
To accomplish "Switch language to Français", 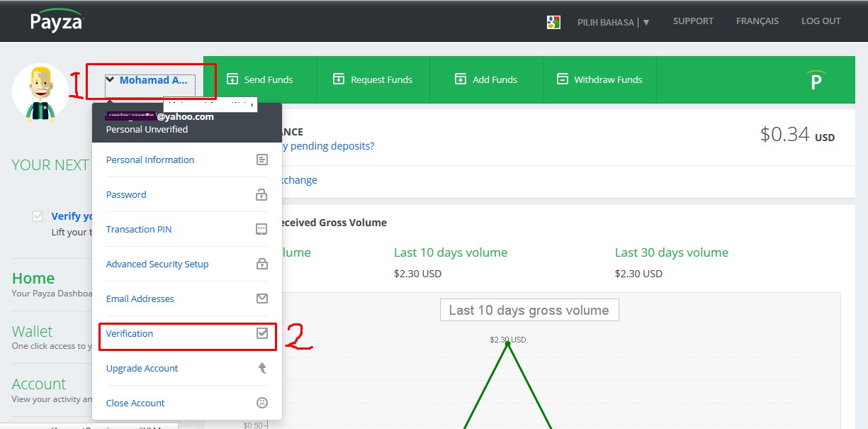I will click(757, 21).
